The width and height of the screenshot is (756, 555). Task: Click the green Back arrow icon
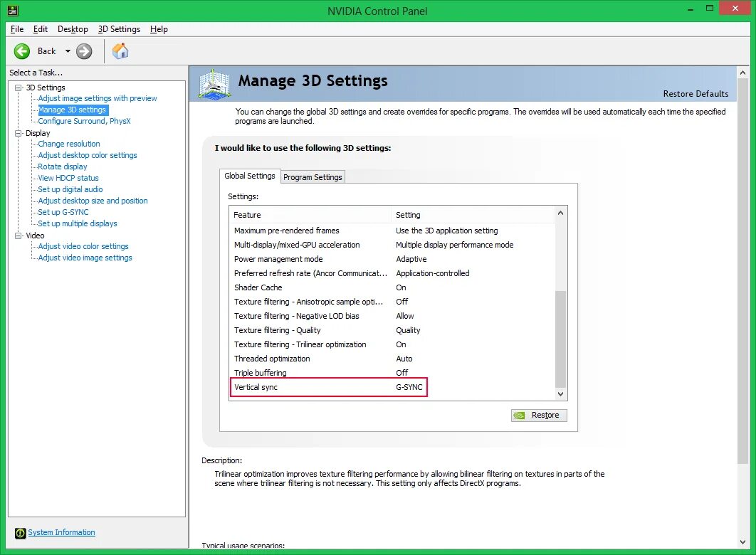pyautogui.click(x=21, y=51)
